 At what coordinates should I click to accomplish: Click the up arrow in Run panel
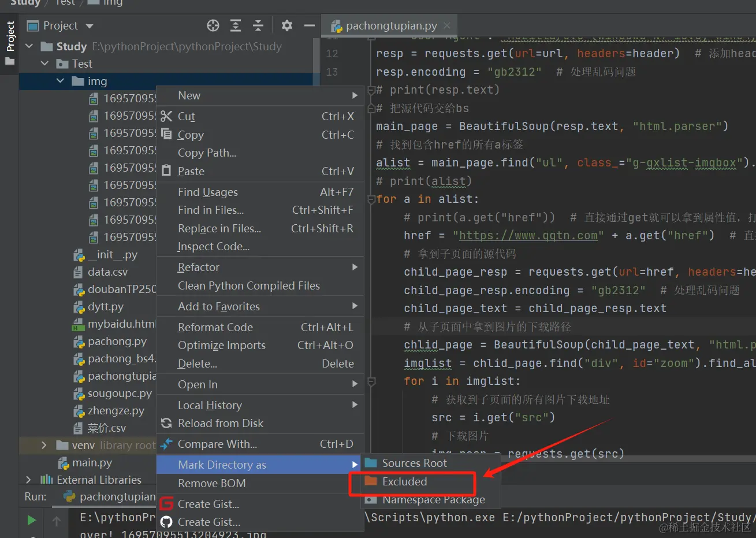pyautogui.click(x=57, y=521)
